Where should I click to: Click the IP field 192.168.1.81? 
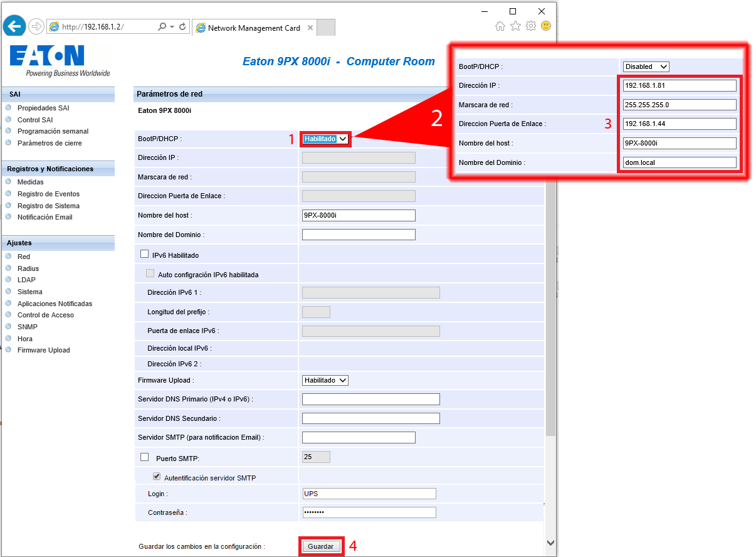point(680,85)
